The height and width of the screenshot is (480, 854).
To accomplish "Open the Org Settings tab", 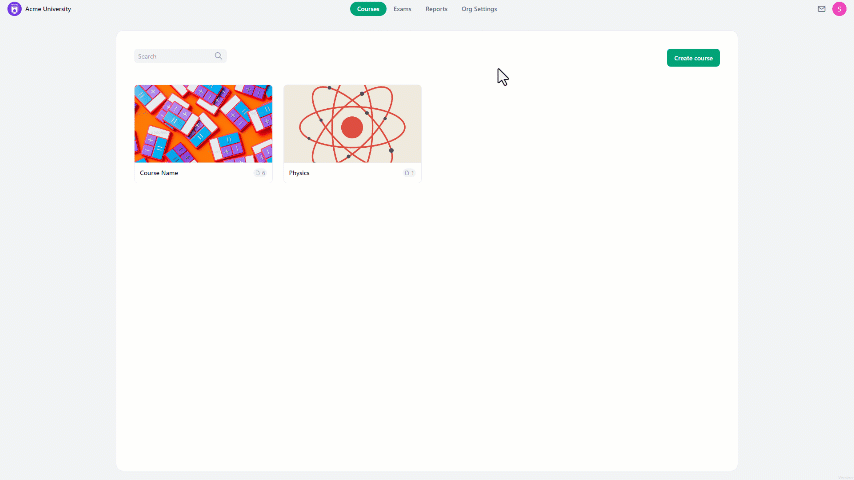I will [479, 9].
